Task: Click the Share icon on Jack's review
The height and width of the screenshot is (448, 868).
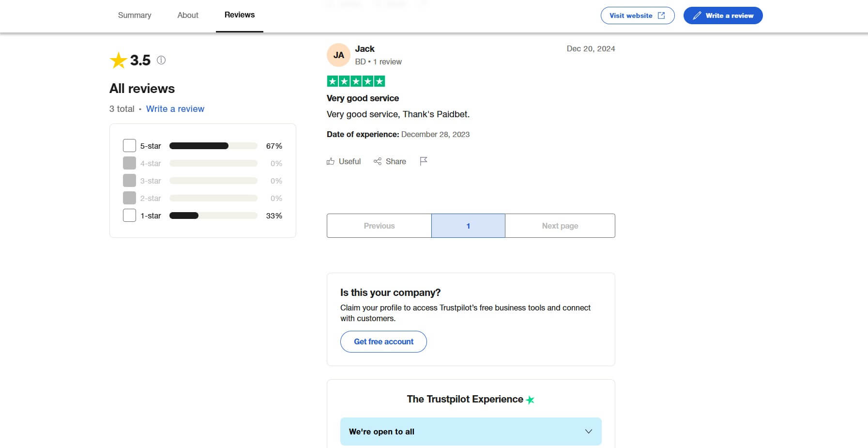Action: (x=378, y=161)
